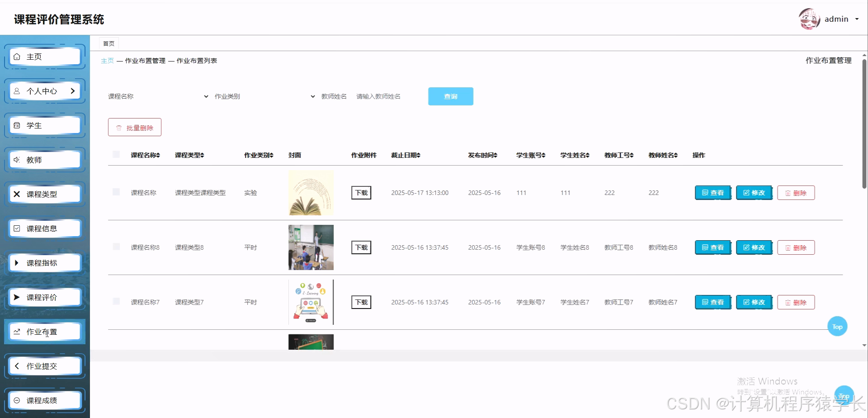Open the 课程评价 menu item
Viewport: 868px width, 418px height.
click(x=44, y=297)
